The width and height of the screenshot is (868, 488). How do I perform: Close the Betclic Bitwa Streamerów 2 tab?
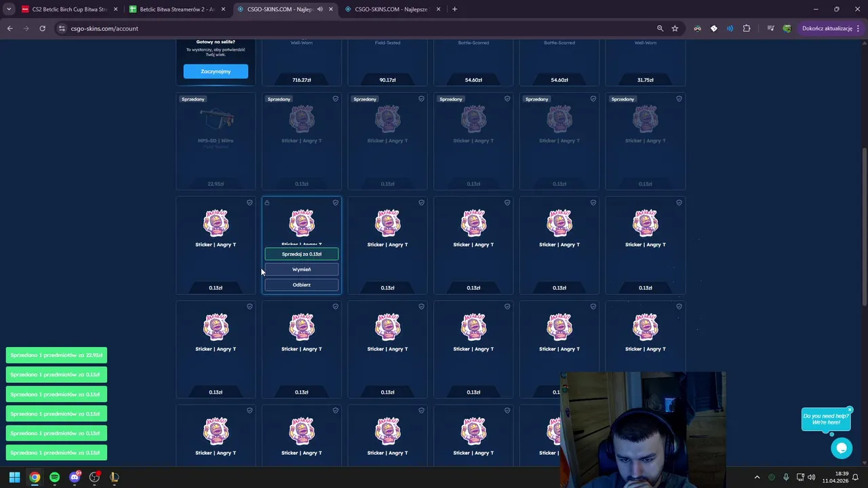[x=223, y=9]
